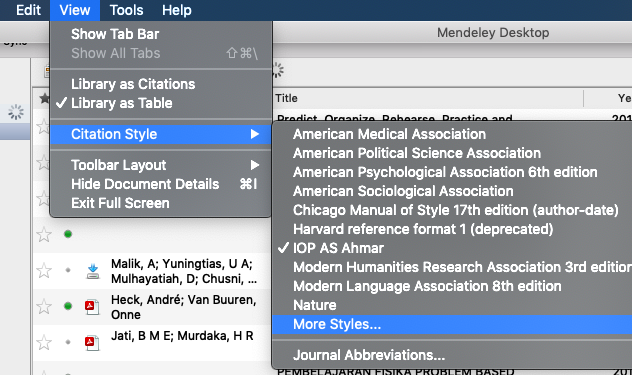Open the Help menu

(x=177, y=10)
